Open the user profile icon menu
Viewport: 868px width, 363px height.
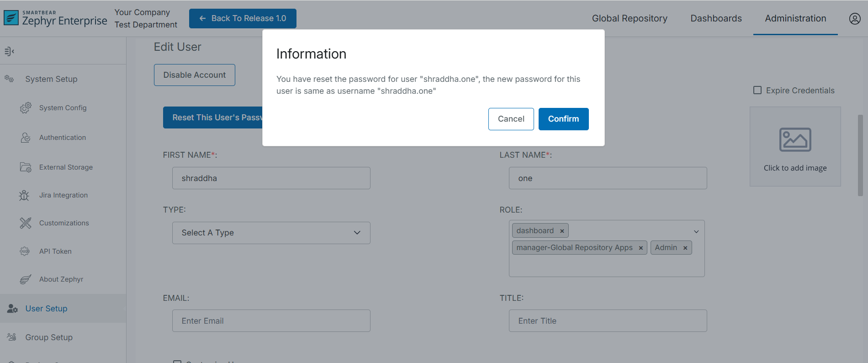[854, 19]
